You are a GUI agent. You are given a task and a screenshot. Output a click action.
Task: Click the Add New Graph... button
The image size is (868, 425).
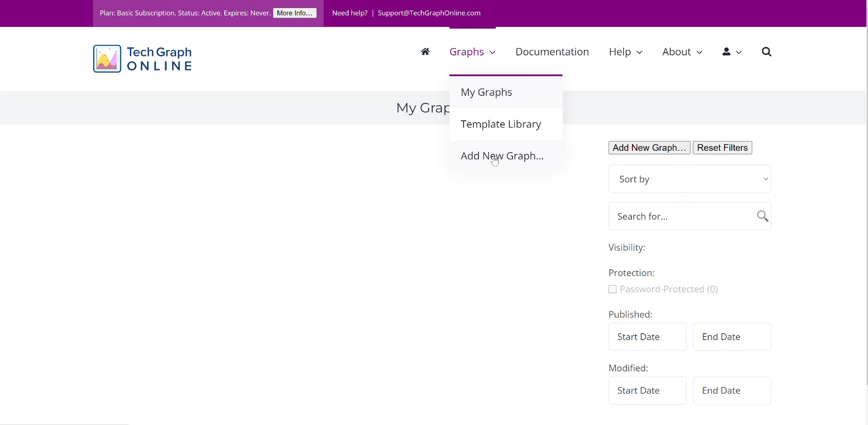[x=649, y=148]
